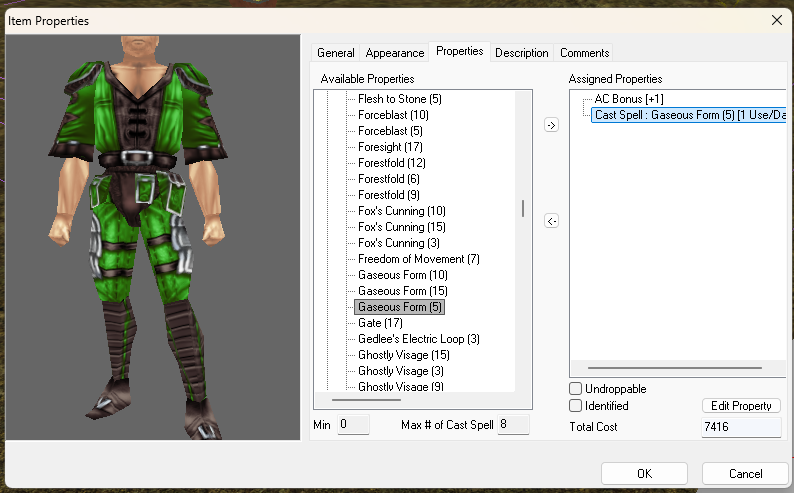
Task: Switch to the General tab
Action: (x=336, y=53)
